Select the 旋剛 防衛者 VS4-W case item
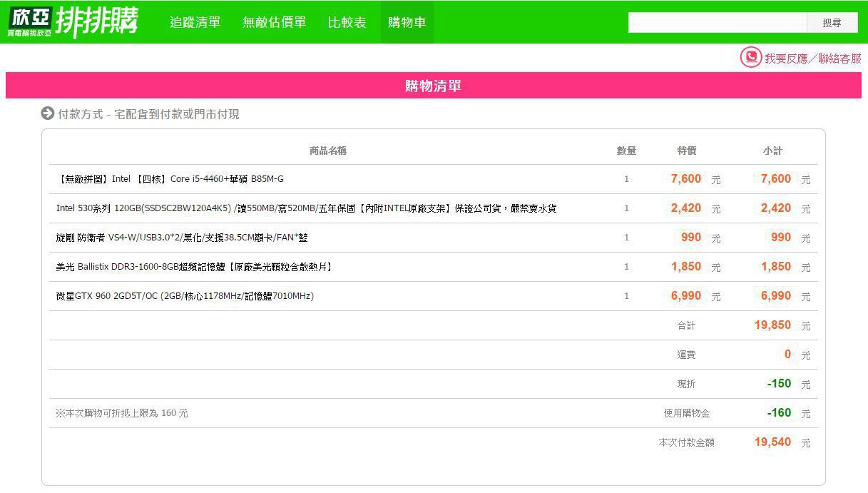The width and height of the screenshot is (868, 493). click(x=182, y=238)
